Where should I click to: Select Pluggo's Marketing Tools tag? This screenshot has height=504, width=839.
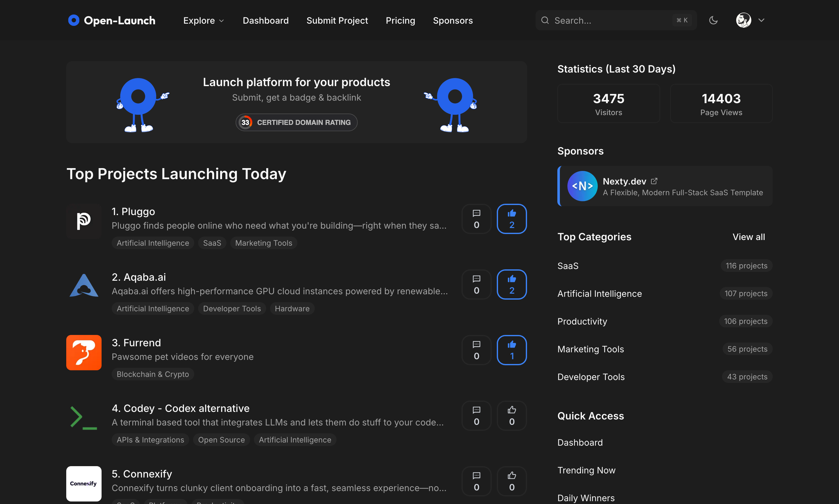(x=263, y=243)
